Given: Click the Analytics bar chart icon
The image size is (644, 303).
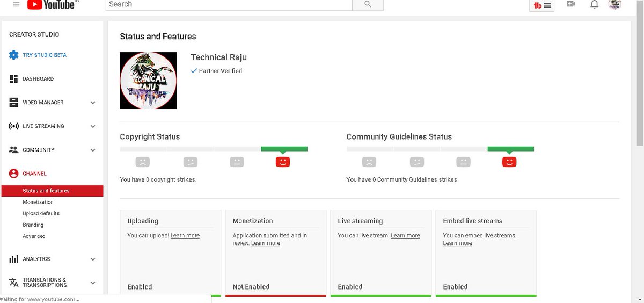Looking at the screenshot, I should point(14,259).
